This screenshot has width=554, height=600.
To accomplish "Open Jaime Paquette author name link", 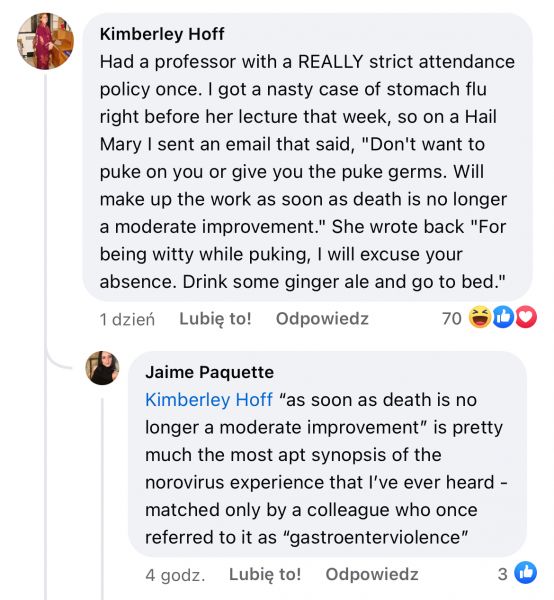I will (x=210, y=372).
